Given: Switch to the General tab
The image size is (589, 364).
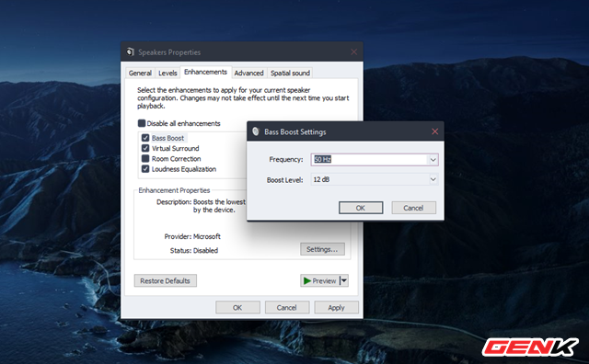Looking at the screenshot, I should point(140,73).
